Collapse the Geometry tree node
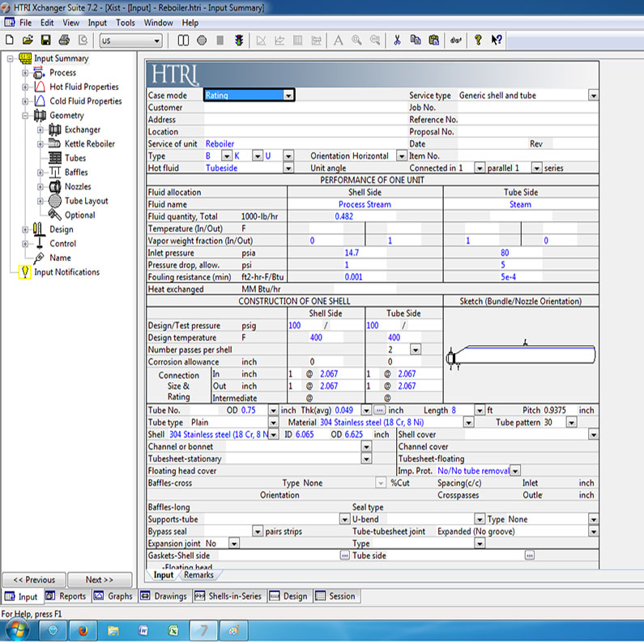Viewport: 644px width, 644px height. (x=25, y=116)
